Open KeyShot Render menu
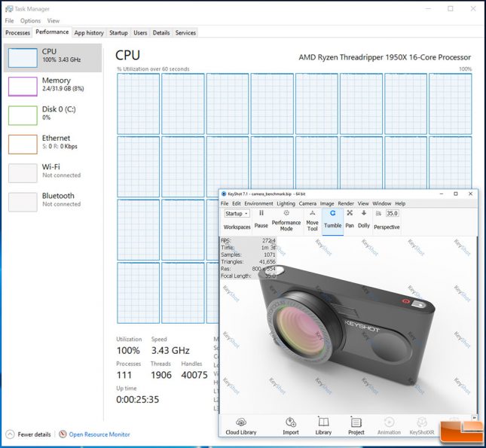 coord(346,203)
